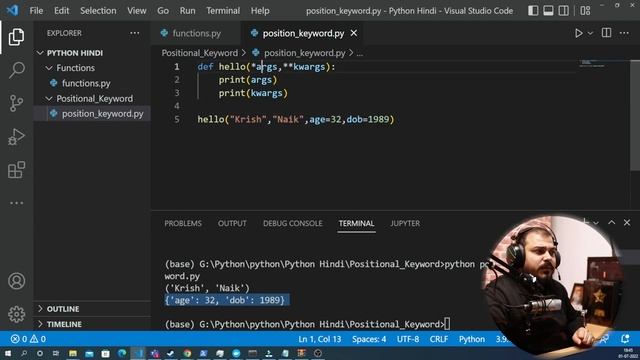Viewport: 640px width, 360px height.
Task: Open the notifications bell in status bar
Action: pos(625,339)
